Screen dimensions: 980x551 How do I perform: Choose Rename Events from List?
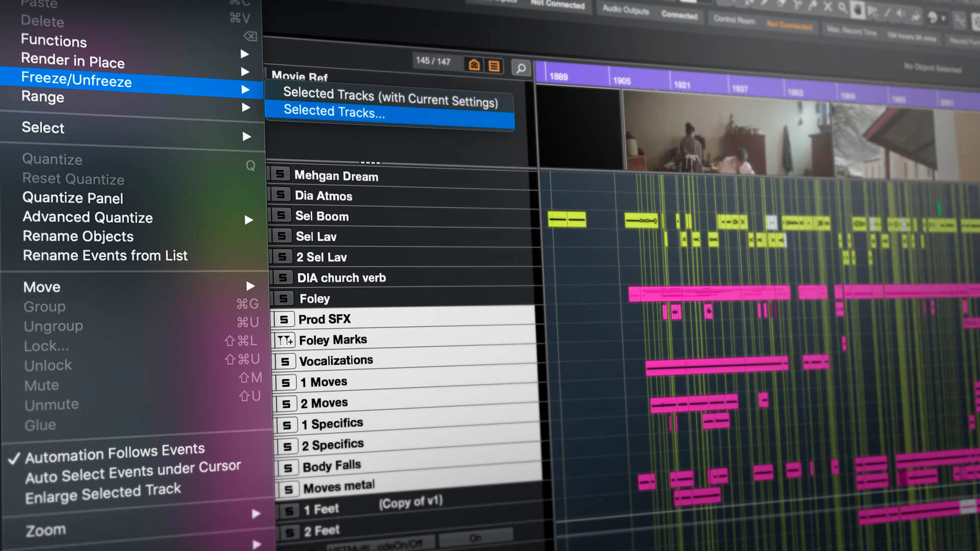point(105,255)
